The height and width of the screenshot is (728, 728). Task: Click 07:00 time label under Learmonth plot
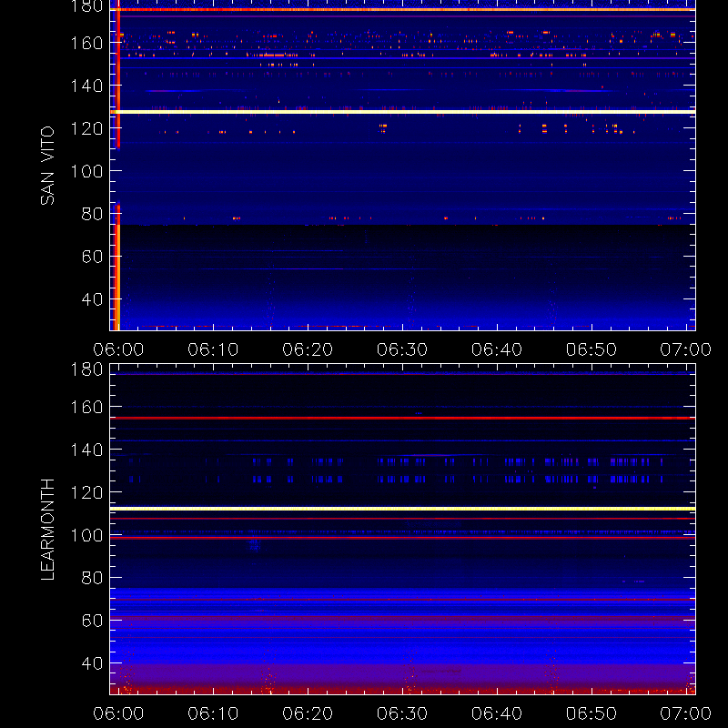pos(686,713)
